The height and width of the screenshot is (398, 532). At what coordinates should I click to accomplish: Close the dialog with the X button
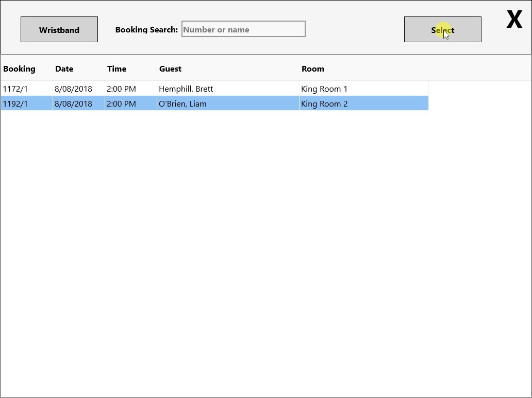(514, 20)
